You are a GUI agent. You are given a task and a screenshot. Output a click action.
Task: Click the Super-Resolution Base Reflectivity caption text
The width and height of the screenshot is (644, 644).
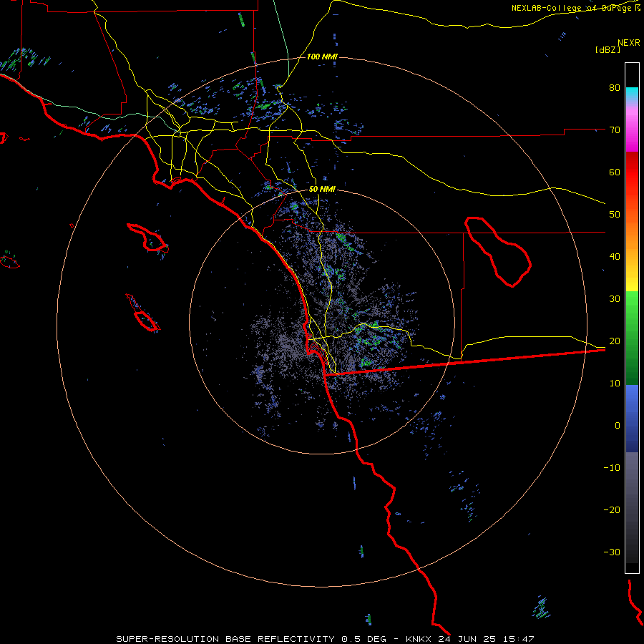coord(325,639)
